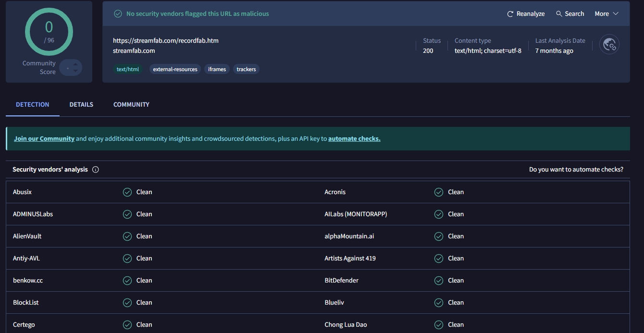Open the COMMUNITY tab
The image size is (644, 333).
(131, 104)
